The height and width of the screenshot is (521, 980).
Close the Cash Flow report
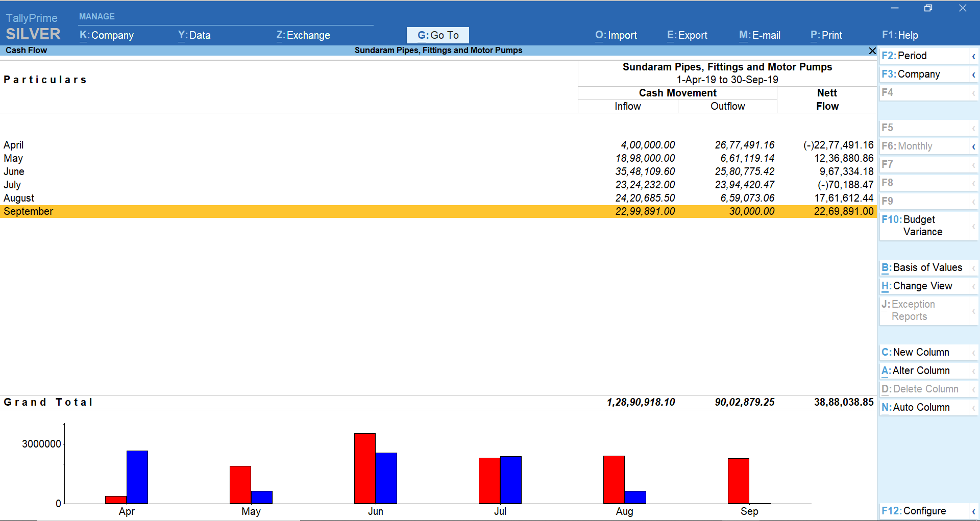872,51
